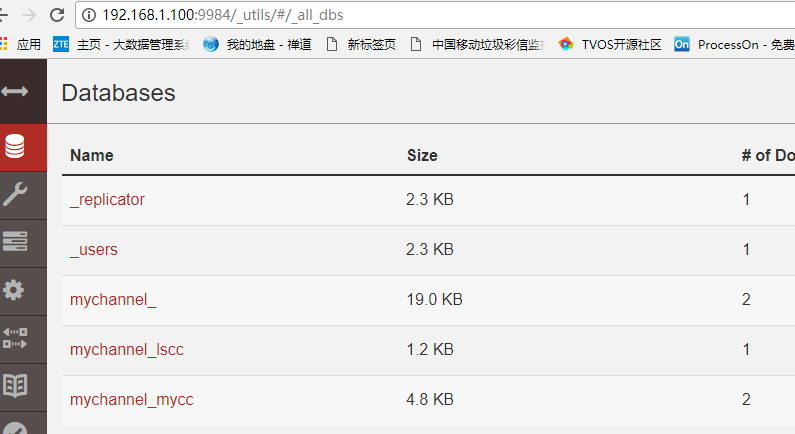Reload the page with browser refresh icon
The image size is (795, 434).
pos(57,15)
